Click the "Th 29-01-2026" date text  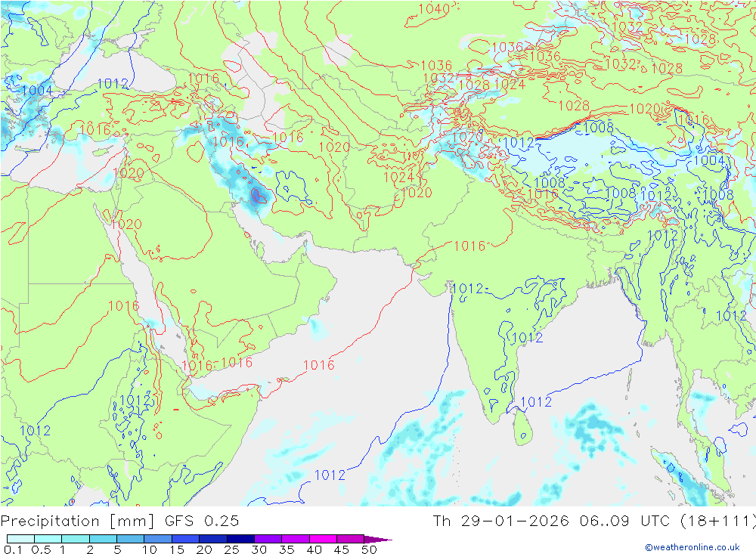click(501, 521)
